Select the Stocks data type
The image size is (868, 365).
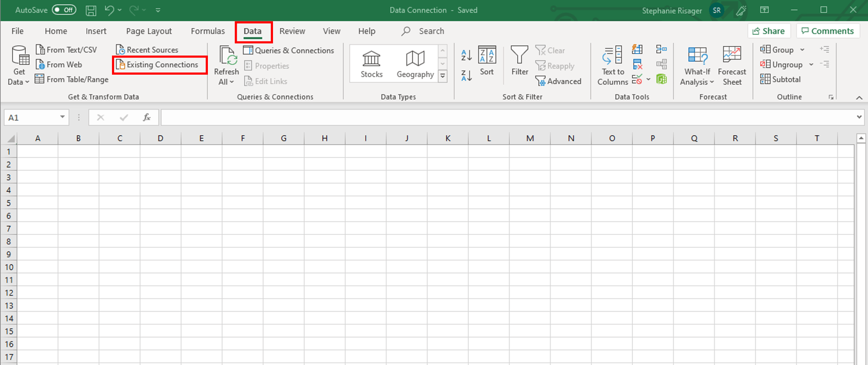click(371, 64)
